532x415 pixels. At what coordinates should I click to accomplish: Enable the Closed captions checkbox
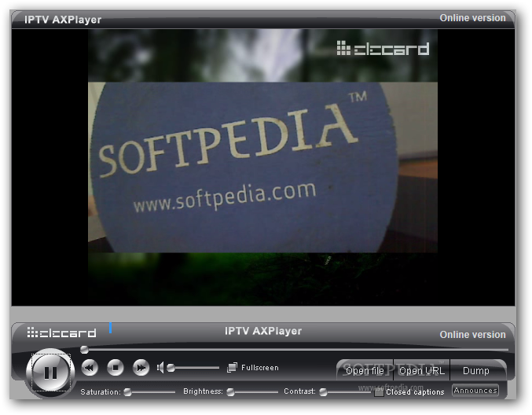[379, 393]
